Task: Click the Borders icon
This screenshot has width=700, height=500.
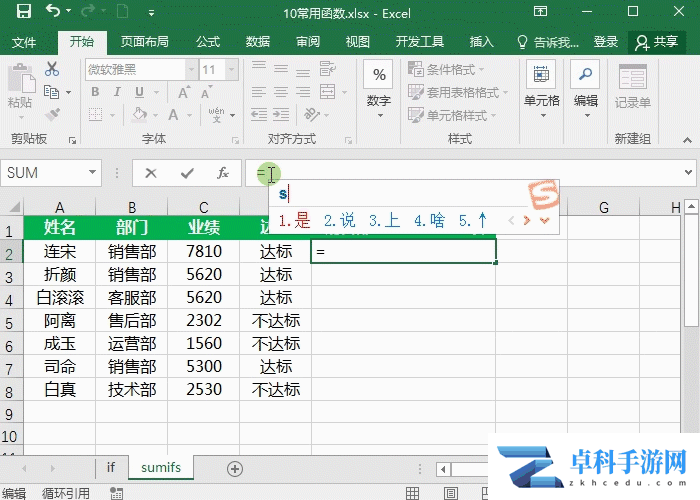Action: coord(96,115)
